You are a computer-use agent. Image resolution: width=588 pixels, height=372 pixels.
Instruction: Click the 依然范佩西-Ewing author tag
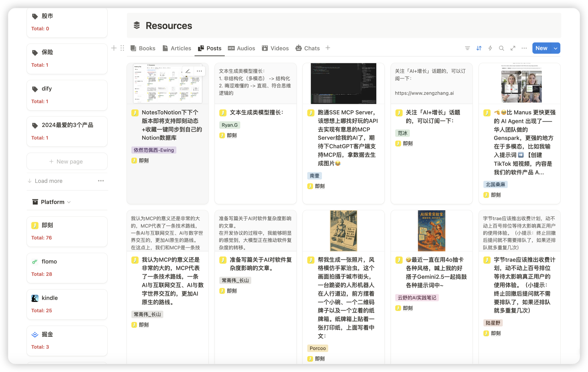154,150
